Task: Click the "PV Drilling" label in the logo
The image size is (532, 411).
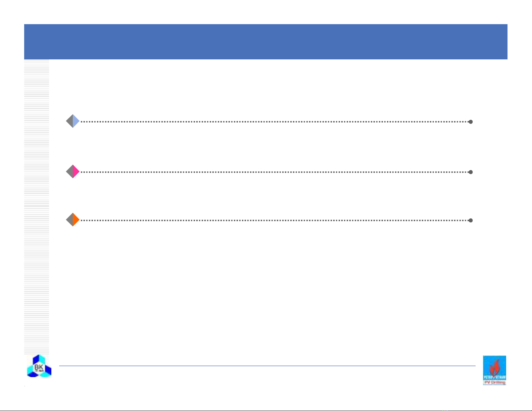Action: pos(494,382)
